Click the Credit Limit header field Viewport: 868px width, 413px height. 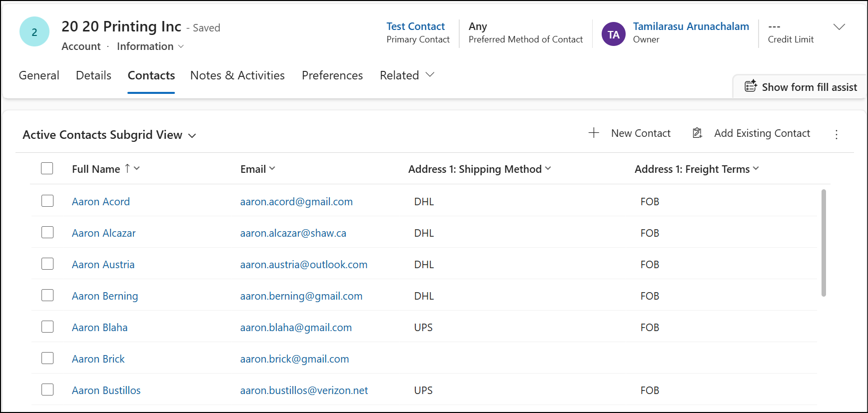coord(791,33)
